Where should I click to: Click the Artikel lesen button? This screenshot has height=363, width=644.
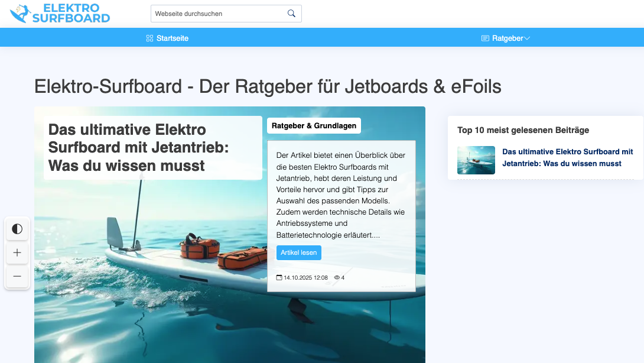click(299, 252)
